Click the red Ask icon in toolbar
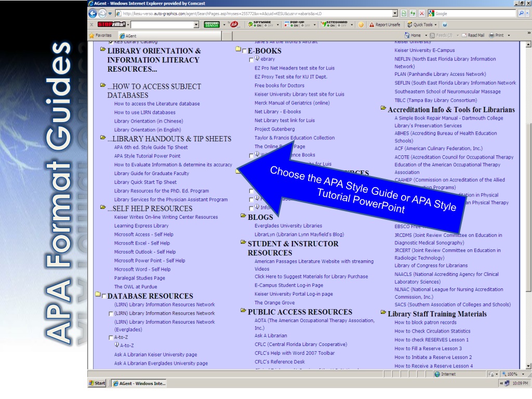The width and height of the screenshot is (532, 399). (234, 24)
